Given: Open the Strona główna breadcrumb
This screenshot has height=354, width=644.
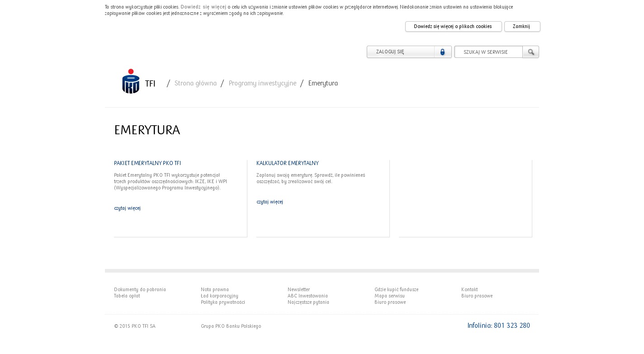Looking at the screenshot, I should (195, 84).
